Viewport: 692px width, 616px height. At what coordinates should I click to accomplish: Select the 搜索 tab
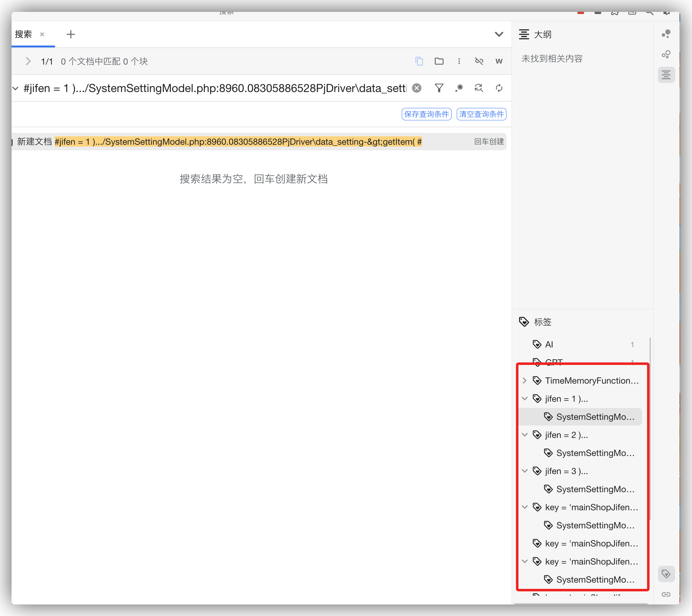(23, 34)
